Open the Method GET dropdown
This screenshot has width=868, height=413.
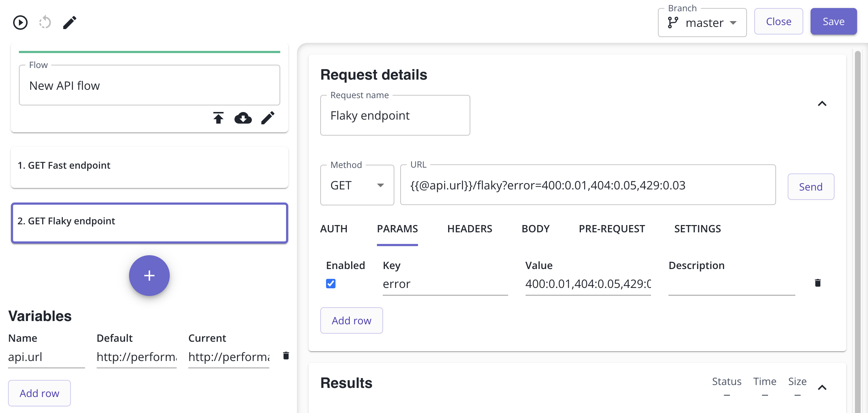tap(357, 185)
